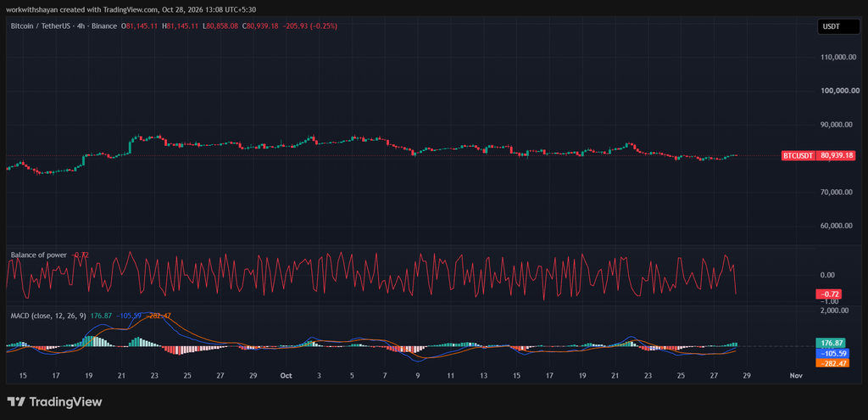Image resolution: width=868 pixels, height=420 pixels.
Task: Click the TradingView logo
Action: (x=54, y=401)
